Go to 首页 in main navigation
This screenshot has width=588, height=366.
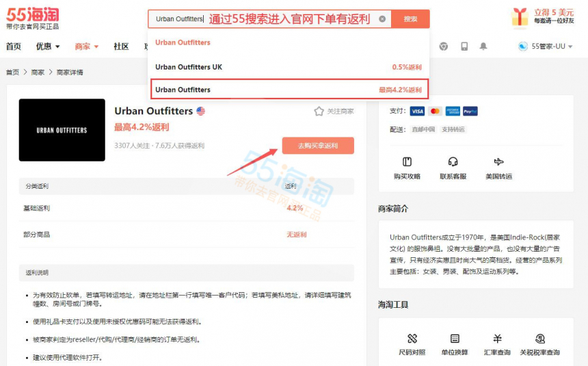[x=14, y=46]
